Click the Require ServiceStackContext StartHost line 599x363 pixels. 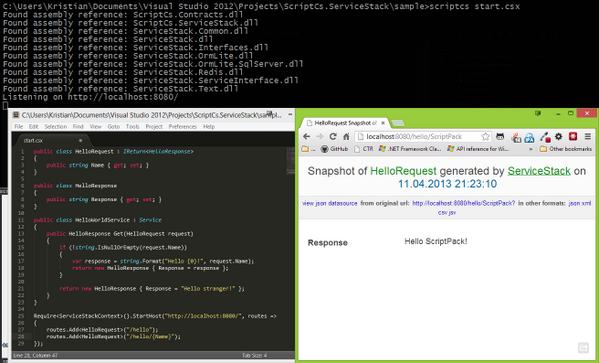click(x=155, y=316)
